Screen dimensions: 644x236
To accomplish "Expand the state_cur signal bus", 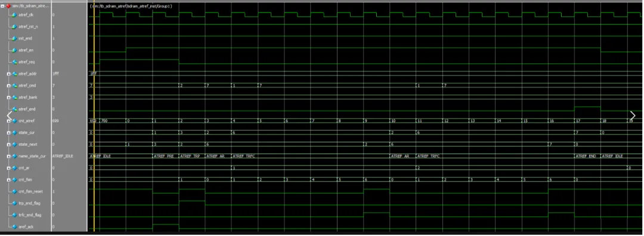I will (8, 133).
